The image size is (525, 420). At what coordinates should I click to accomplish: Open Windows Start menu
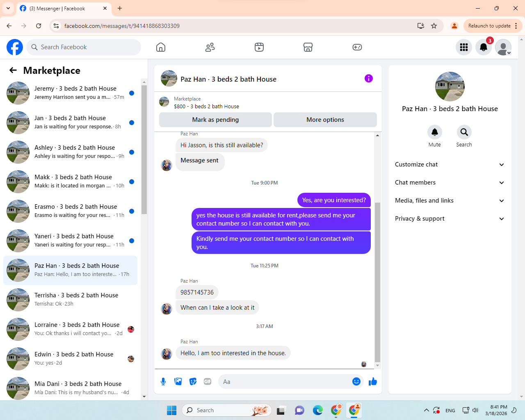click(171, 410)
